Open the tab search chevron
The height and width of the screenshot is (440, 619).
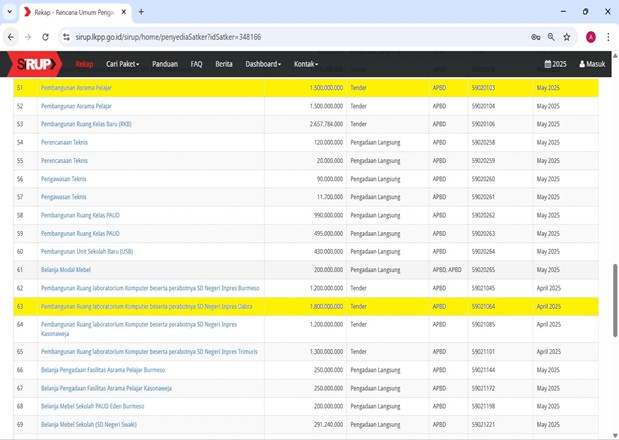[10, 12]
